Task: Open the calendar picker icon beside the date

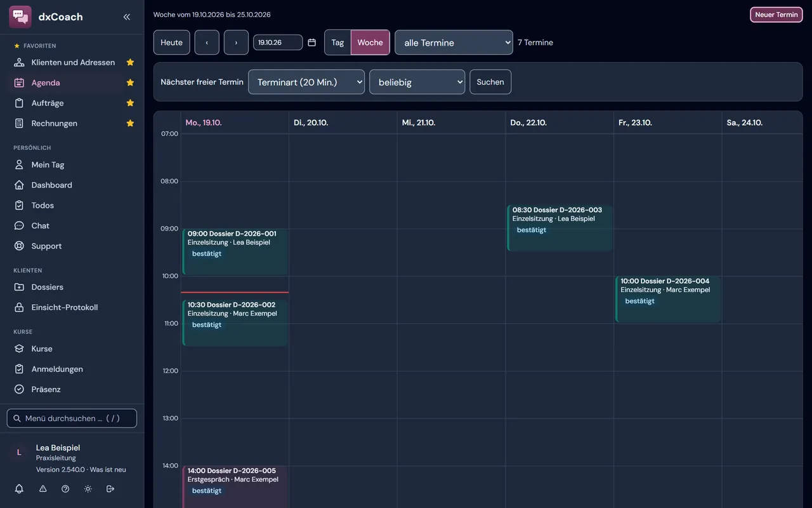Action: 311,43
